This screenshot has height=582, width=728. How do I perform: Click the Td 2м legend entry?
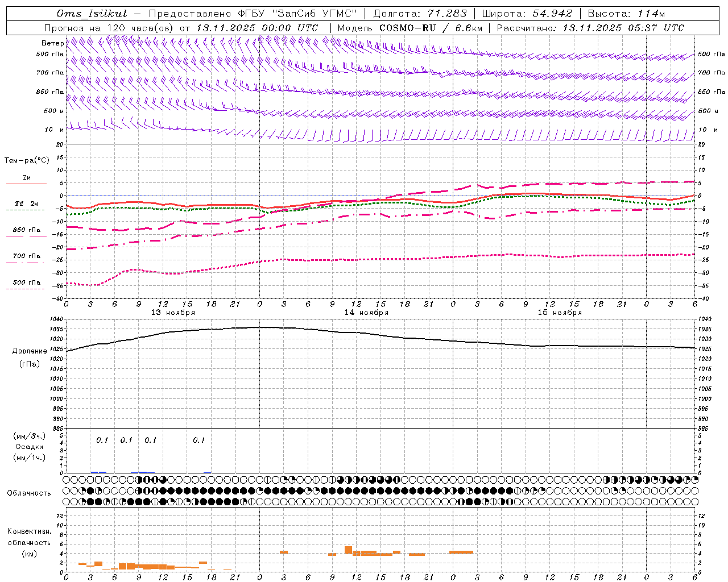26,203
